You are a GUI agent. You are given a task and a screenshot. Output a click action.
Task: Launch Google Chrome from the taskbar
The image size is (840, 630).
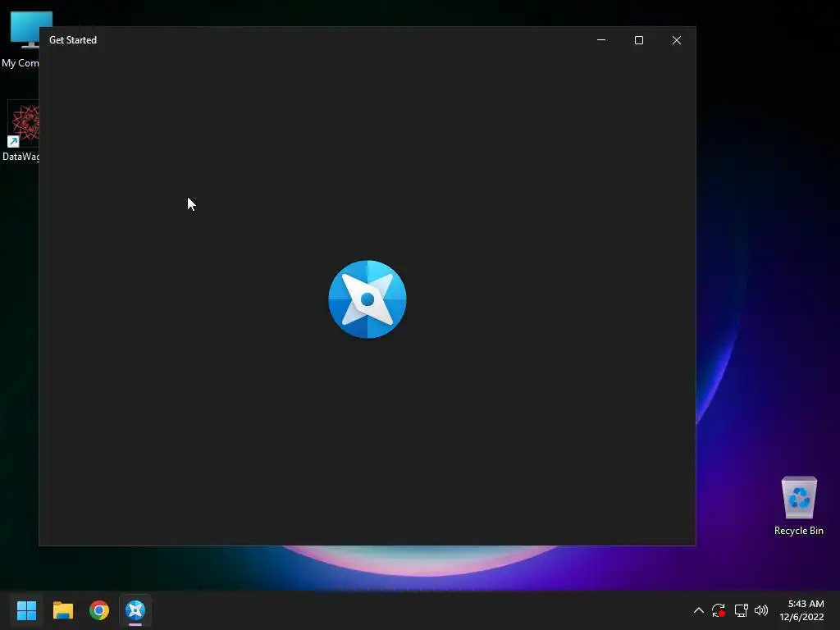[99, 610]
